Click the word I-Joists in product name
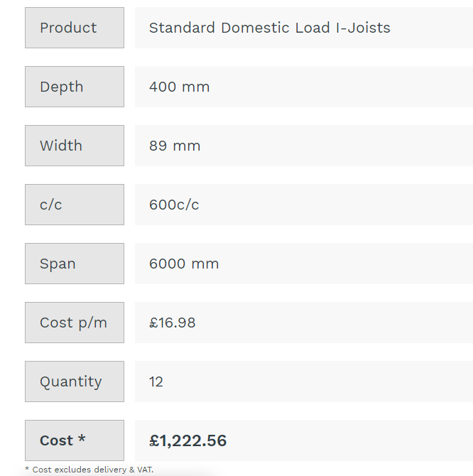Image resolution: width=473 pixels, height=476 pixels. (x=363, y=28)
